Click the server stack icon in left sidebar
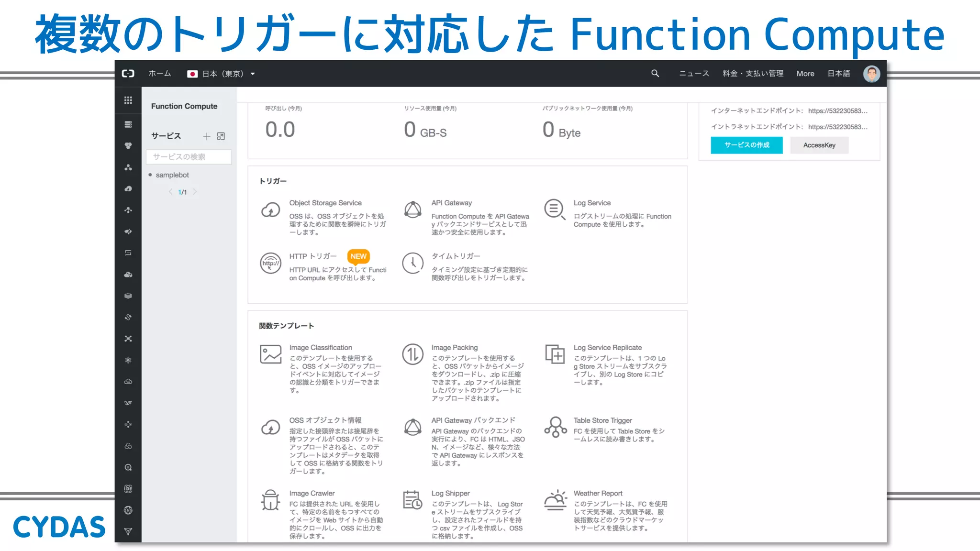Screen dimensions: 980x551 128,124
